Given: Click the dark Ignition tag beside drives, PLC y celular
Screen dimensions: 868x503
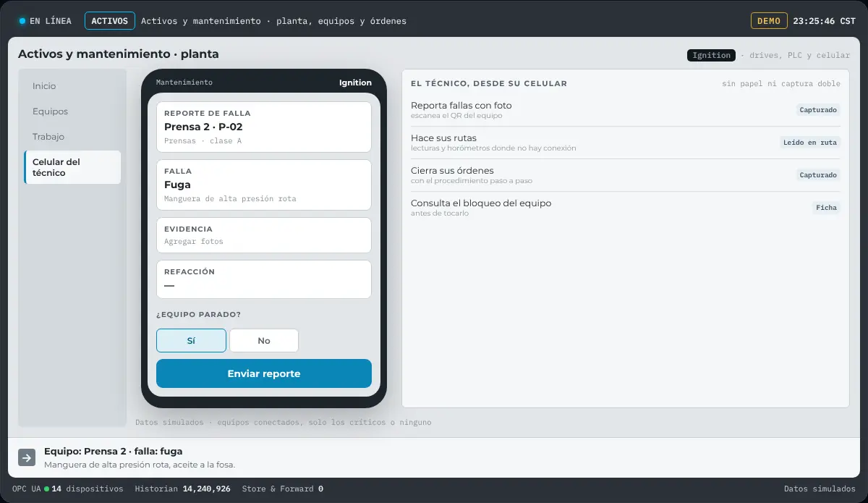Looking at the screenshot, I should coord(711,55).
